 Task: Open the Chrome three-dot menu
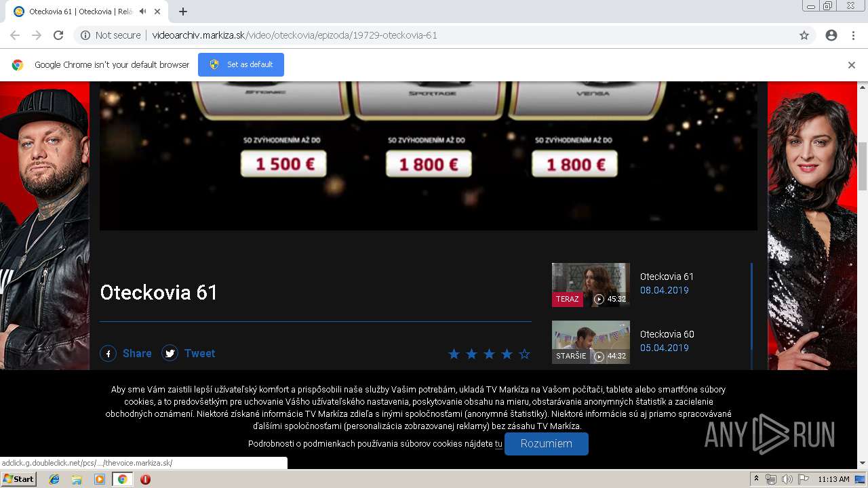point(853,35)
